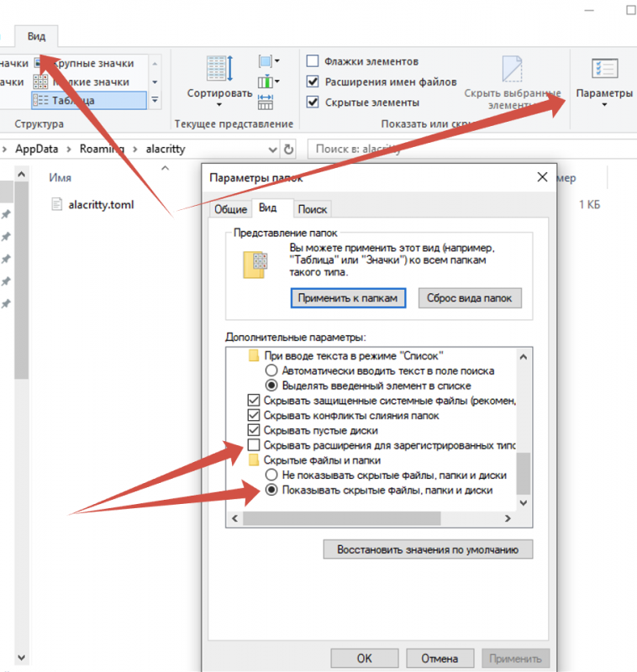Confirm dialog with OK button

tap(365, 659)
